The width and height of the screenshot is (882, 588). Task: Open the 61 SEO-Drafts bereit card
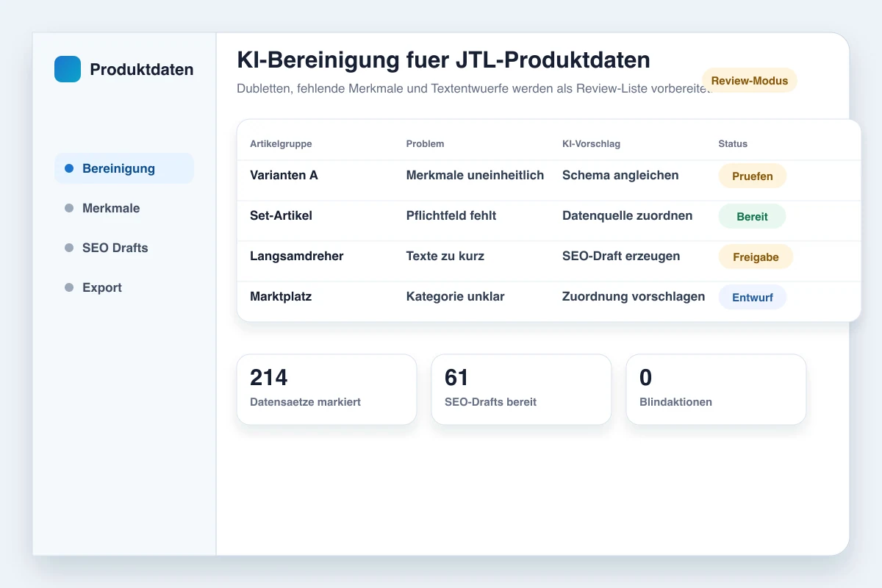point(521,390)
